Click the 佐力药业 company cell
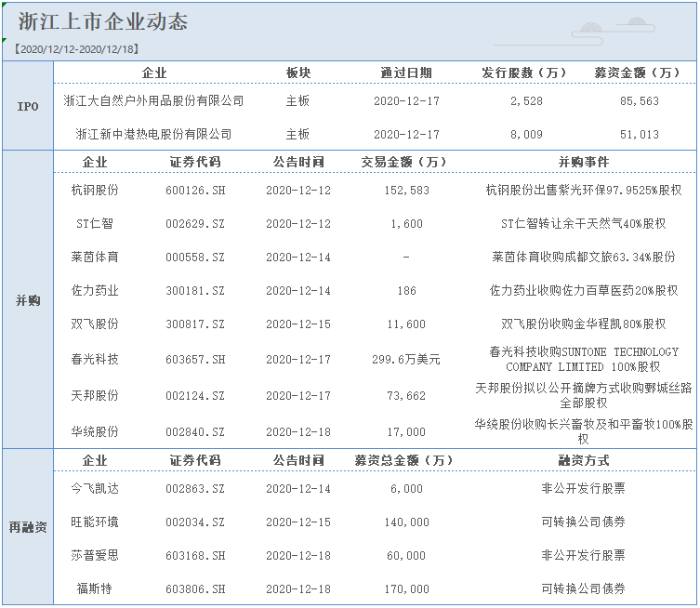700x608 pixels. tap(95, 290)
